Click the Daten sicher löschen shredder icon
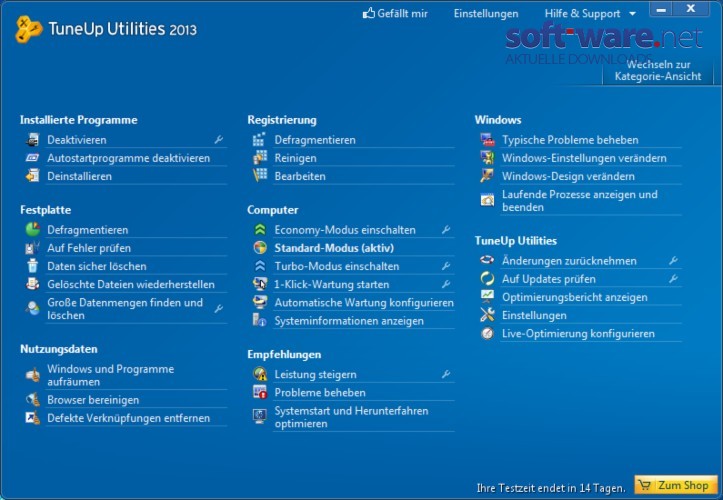The height and width of the screenshot is (500, 723). pyautogui.click(x=33, y=266)
